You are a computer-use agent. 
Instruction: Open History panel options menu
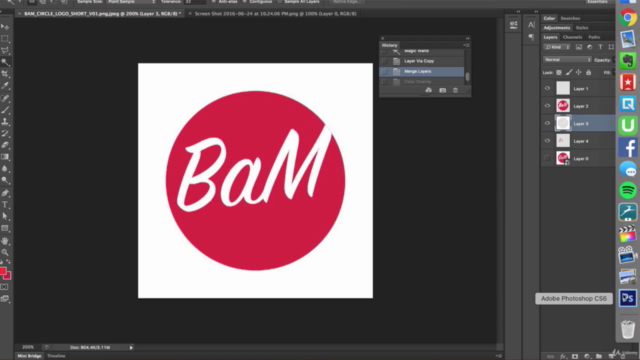[466, 45]
